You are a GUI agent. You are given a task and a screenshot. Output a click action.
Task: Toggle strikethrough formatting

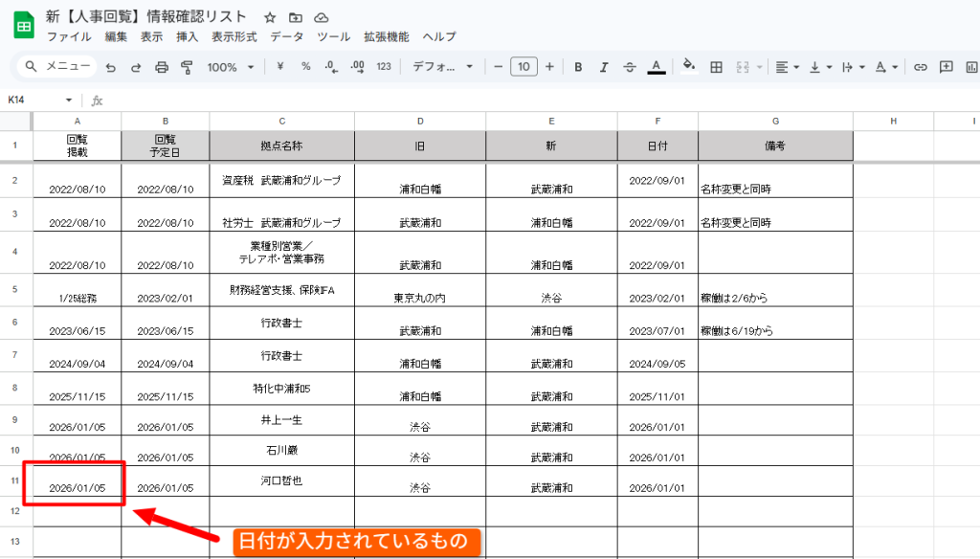630,67
